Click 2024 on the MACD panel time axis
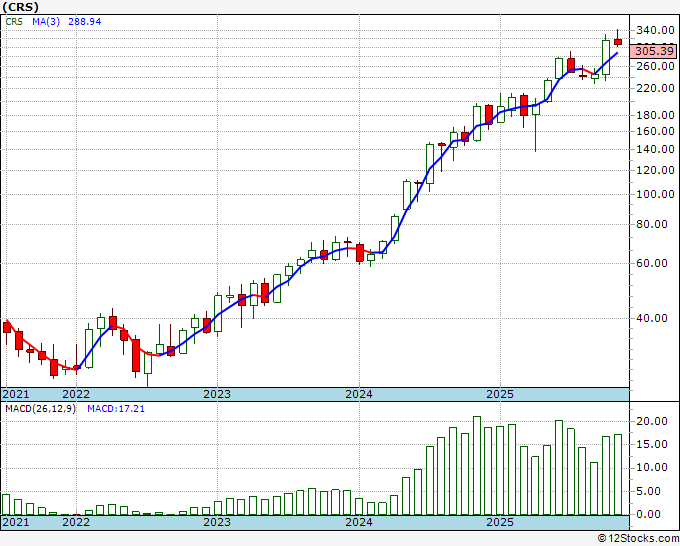This screenshot has width=680, height=546. [x=358, y=522]
